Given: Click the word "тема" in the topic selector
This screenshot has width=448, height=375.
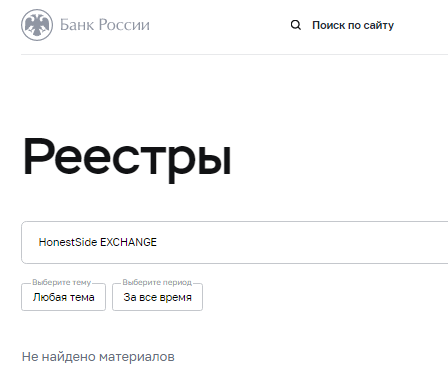Looking at the screenshot, I should [82, 297].
